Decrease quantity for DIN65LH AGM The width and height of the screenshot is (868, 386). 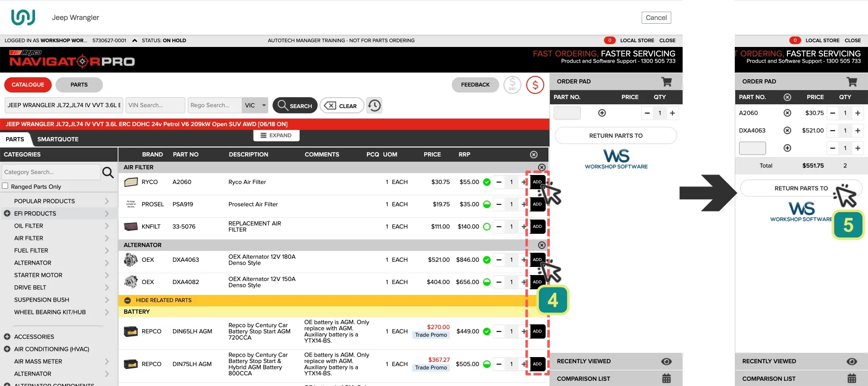click(x=499, y=331)
